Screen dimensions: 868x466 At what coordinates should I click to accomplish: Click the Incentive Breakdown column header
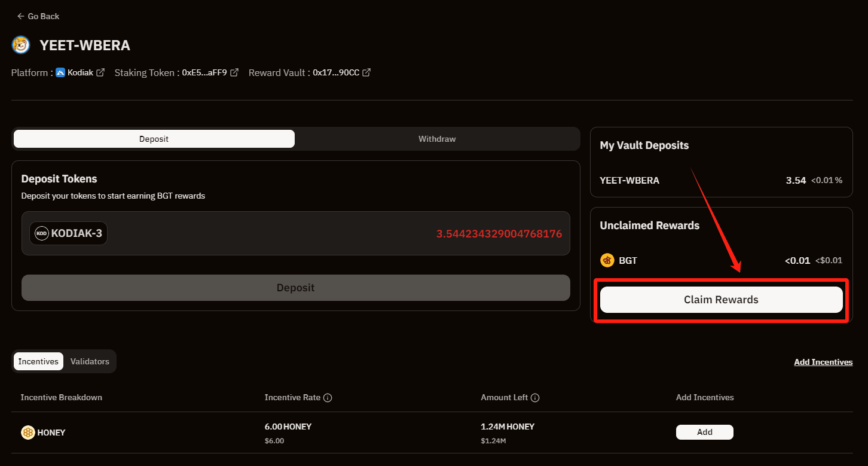click(x=62, y=398)
